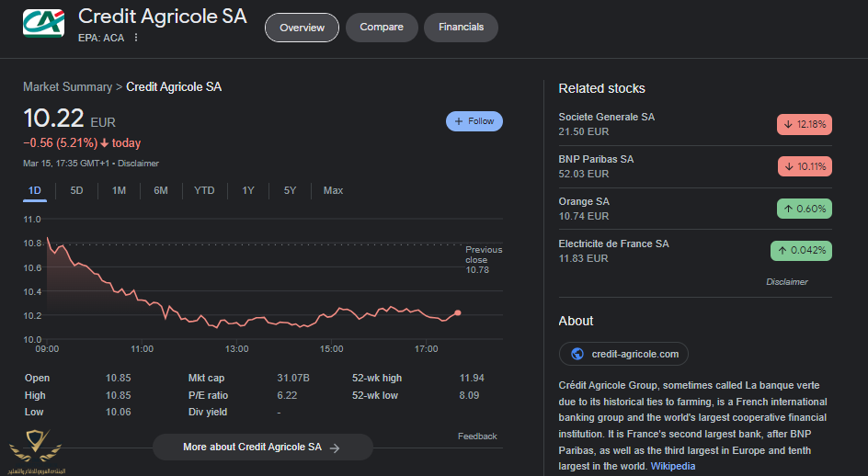The image size is (868, 476).
Task: Click the Low value 10.06
Action: click(119, 413)
